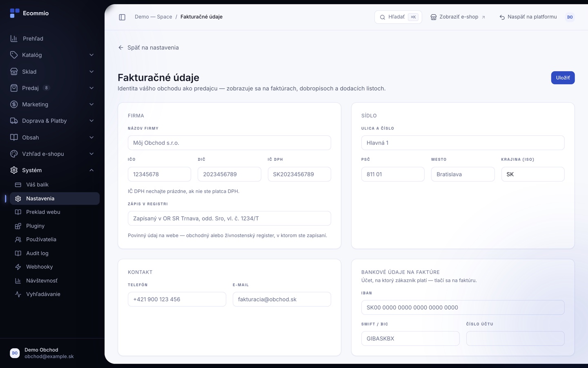This screenshot has width=588, height=368.
Task: Click the Doprava & Platby truck icon
Action: point(14,121)
